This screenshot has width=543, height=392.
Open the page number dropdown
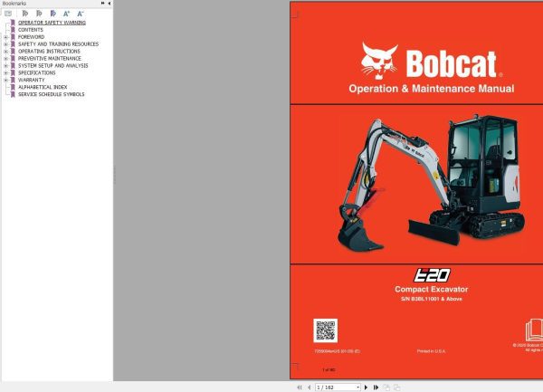[357, 387]
